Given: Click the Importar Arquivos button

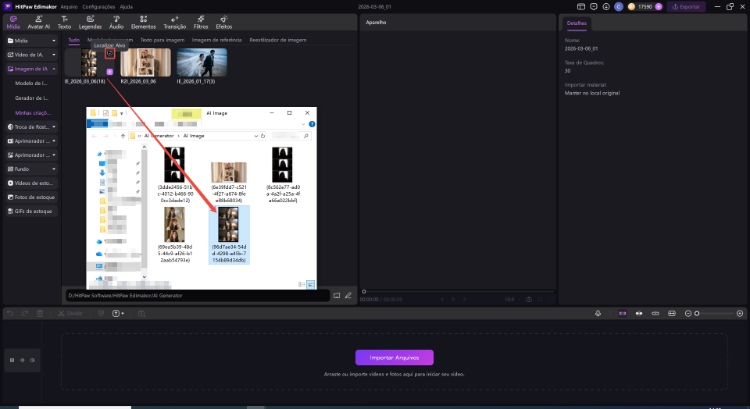Looking at the screenshot, I should coord(394,357).
